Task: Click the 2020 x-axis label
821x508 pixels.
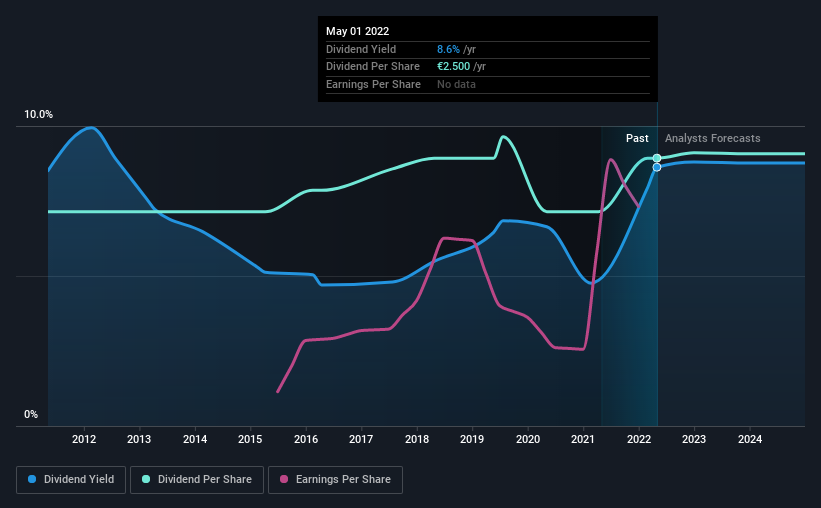Action: (x=528, y=439)
